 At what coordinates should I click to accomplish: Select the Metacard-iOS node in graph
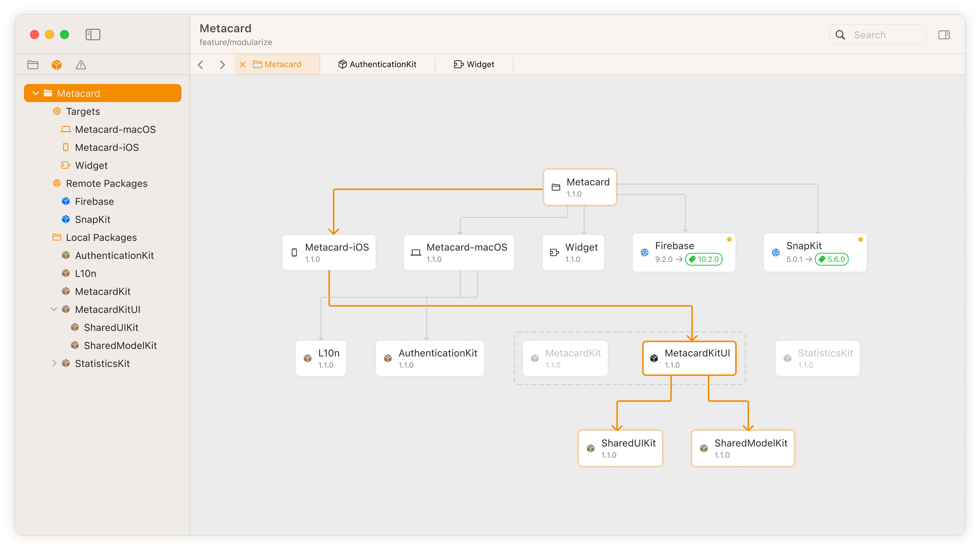pos(329,253)
